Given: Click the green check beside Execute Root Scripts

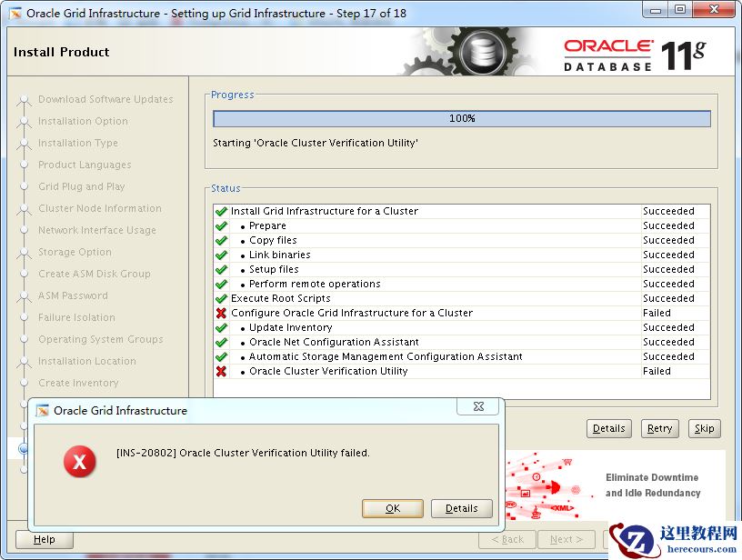Looking at the screenshot, I should click(x=221, y=299).
